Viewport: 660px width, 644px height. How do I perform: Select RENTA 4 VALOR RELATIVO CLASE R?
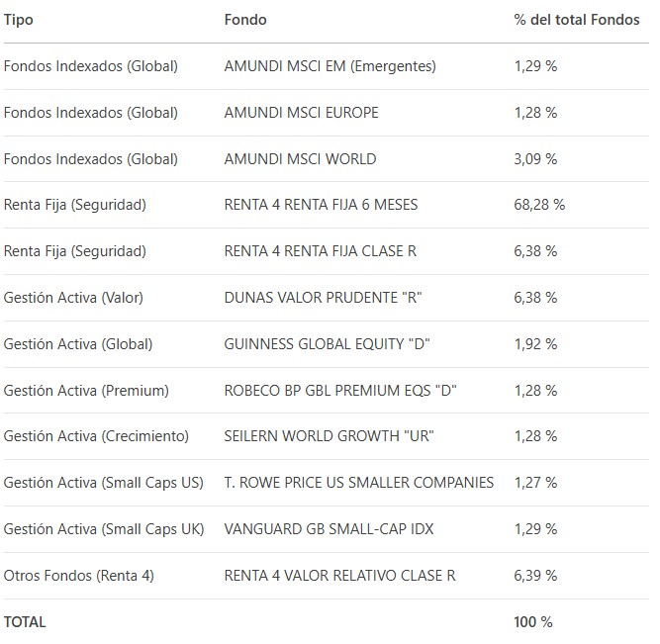tap(339, 576)
